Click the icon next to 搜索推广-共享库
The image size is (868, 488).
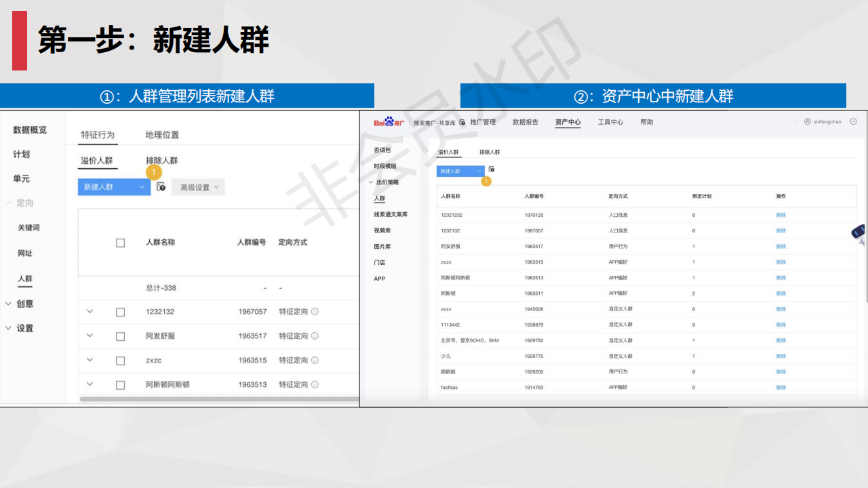462,123
